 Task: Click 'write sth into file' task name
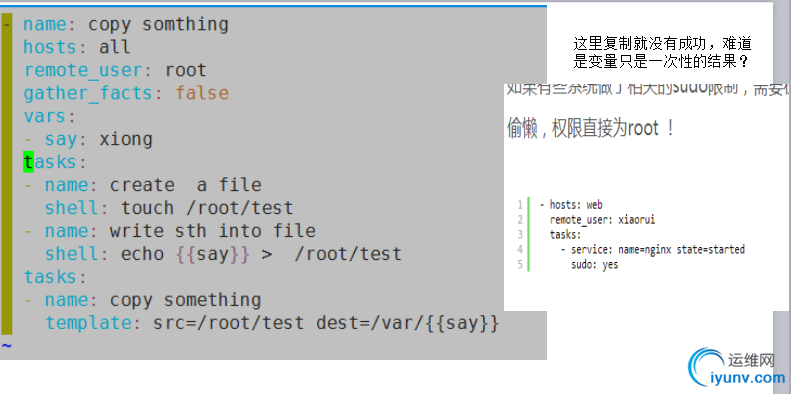pos(212,231)
